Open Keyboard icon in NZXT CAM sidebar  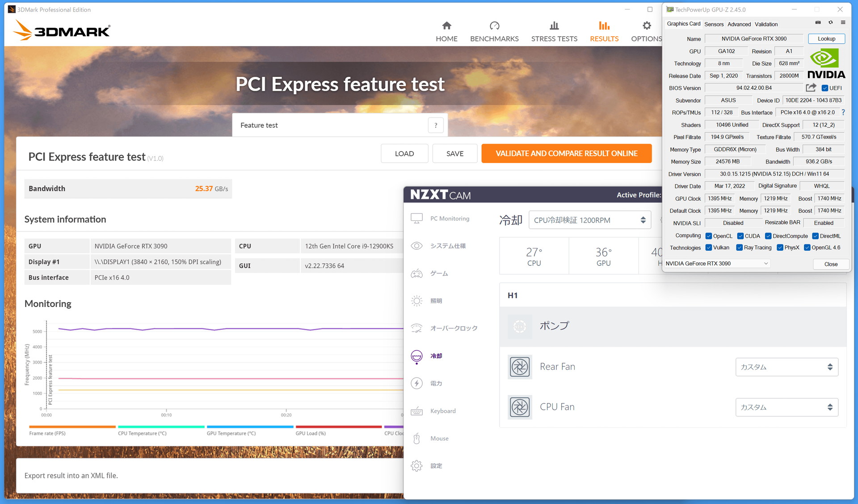click(x=416, y=411)
